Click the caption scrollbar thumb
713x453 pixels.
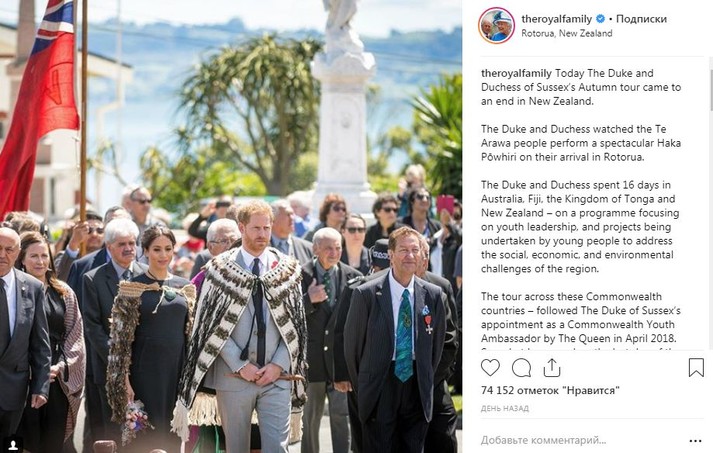pos(710,90)
